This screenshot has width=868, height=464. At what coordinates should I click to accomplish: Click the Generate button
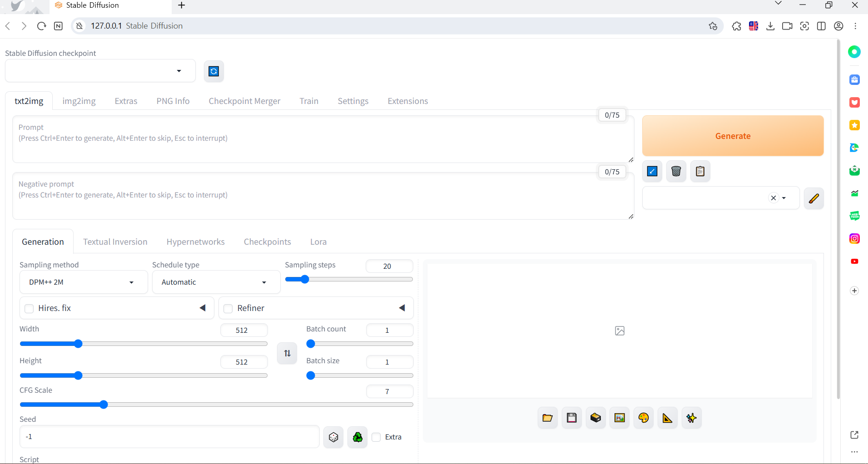[733, 136]
